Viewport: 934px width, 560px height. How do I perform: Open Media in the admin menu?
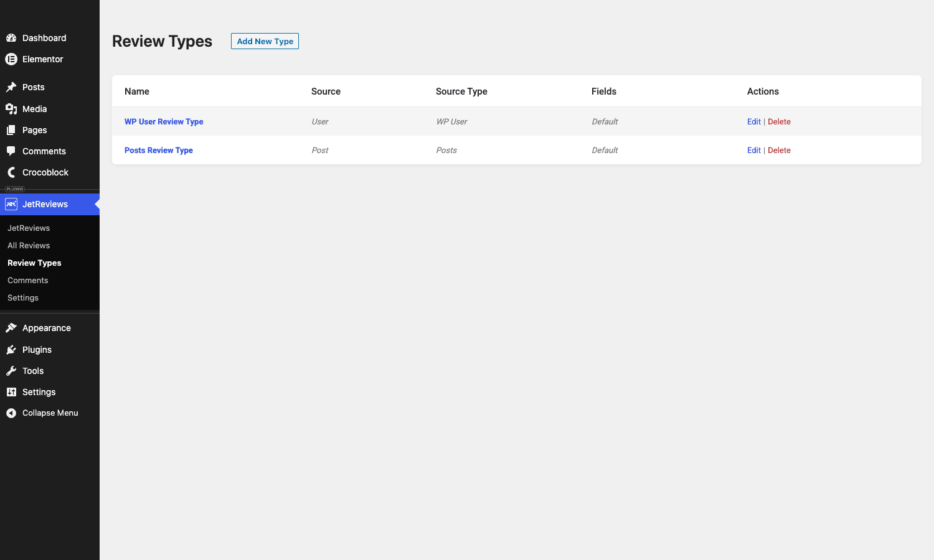click(35, 109)
